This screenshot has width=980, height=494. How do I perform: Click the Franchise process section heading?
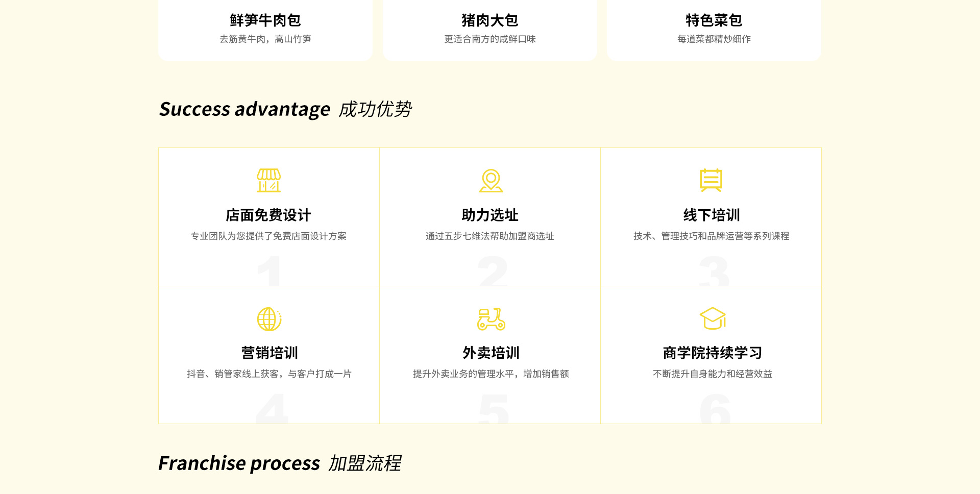point(239,463)
